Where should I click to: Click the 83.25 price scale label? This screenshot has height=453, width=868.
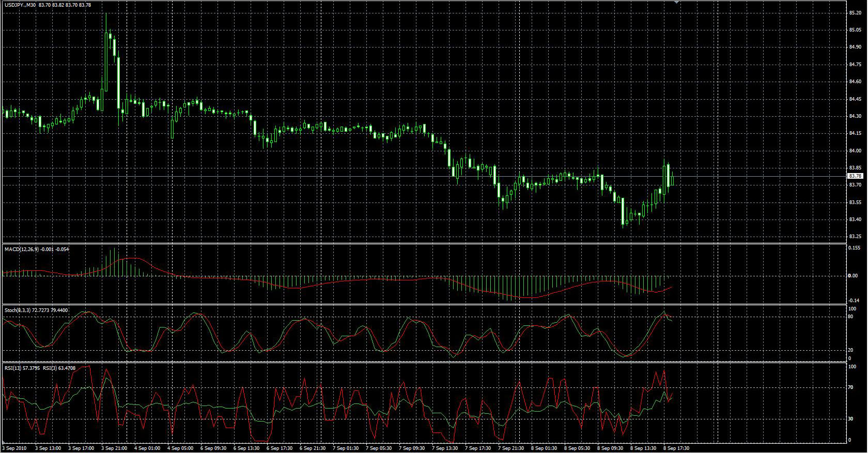click(x=855, y=237)
